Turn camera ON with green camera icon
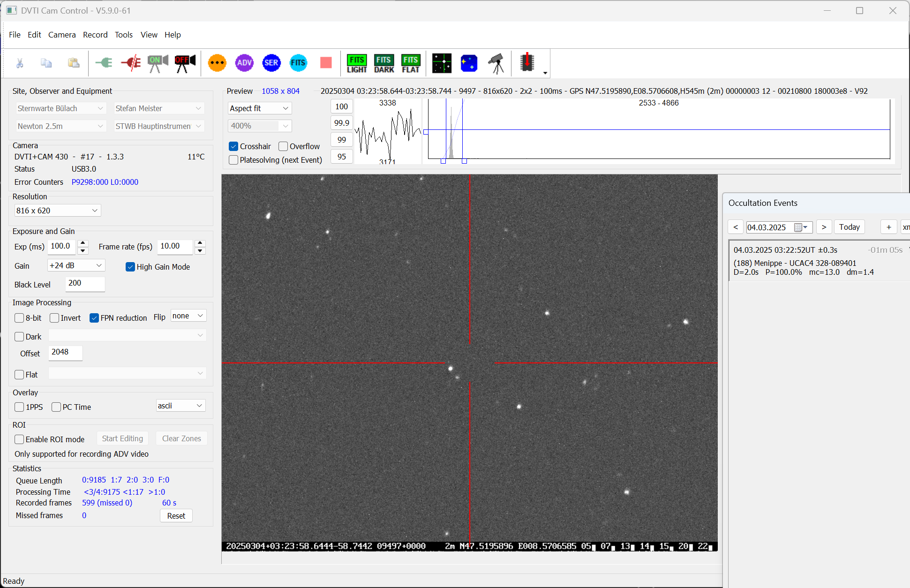This screenshot has height=588, width=910. point(158,63)
